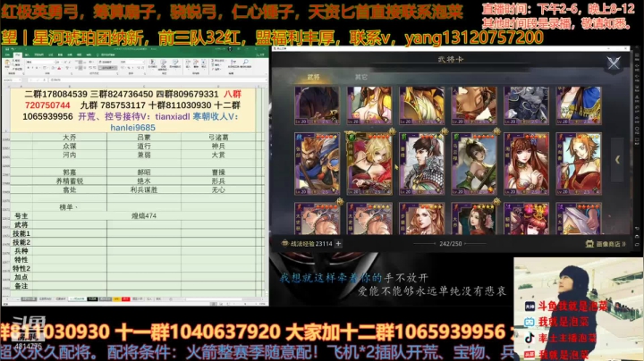644x361 pixels.
Task: Click Format cells icon in Excel
Action: [x=204, y=63]
